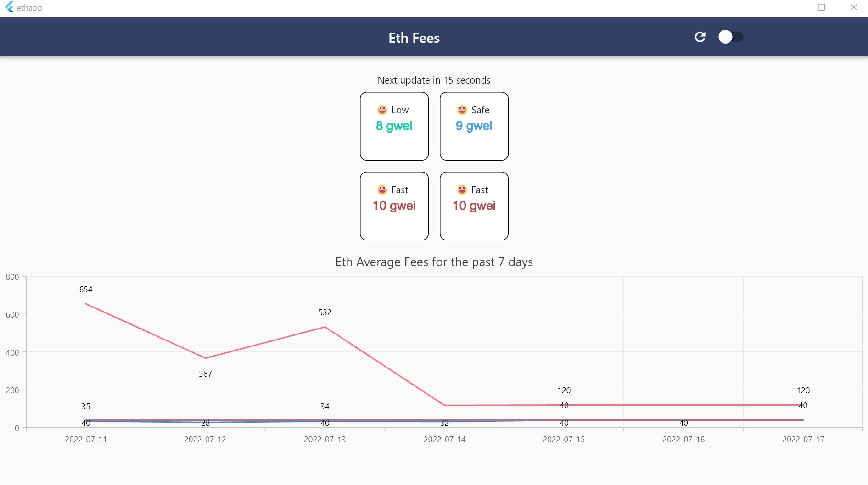Click the 2022-07-14 axis label

click(444, 439)
